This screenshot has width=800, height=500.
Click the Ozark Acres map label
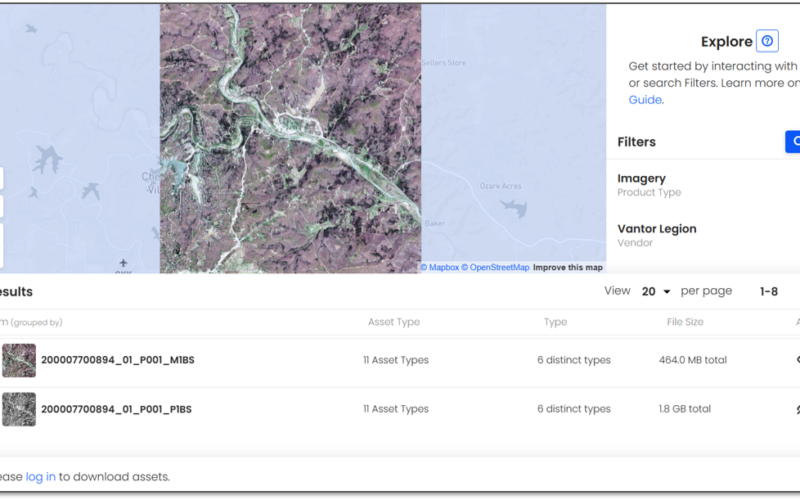(x=501, y=186)
